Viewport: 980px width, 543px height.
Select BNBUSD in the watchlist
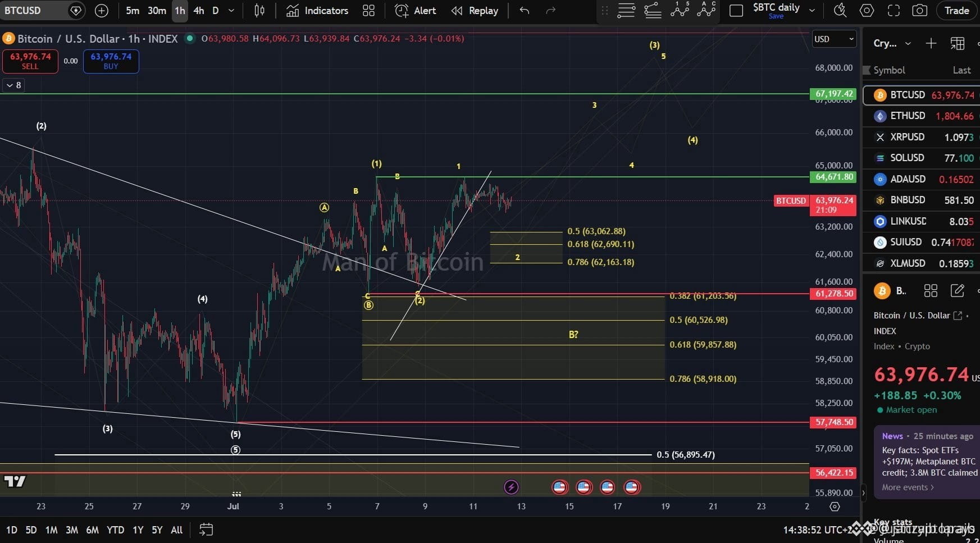point(922,200)
